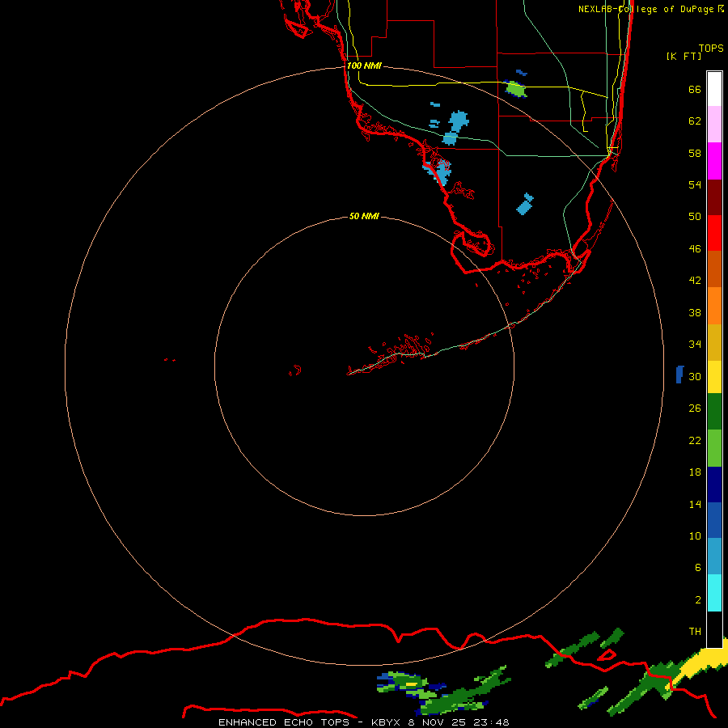Click the 50 NMI range ring label
This screenshot has height=728, width=728.
pos(365,216)
